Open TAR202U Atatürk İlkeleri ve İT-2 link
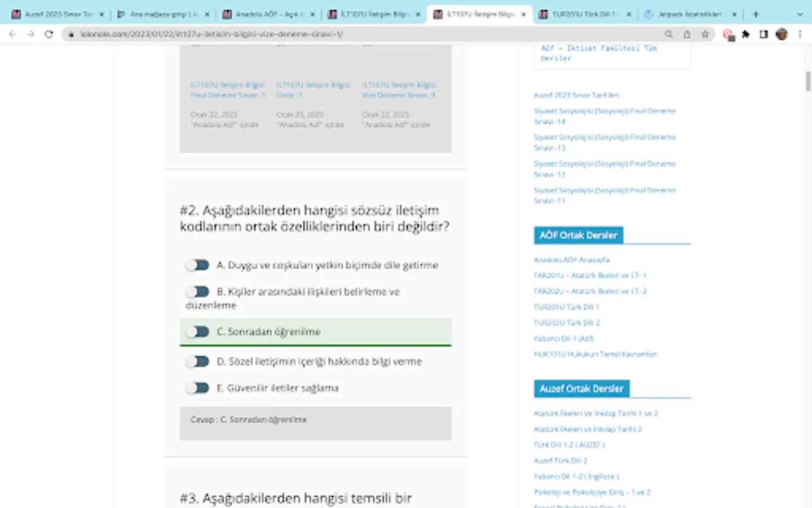This screenshot has height=508, width=812. pos(590,291)
